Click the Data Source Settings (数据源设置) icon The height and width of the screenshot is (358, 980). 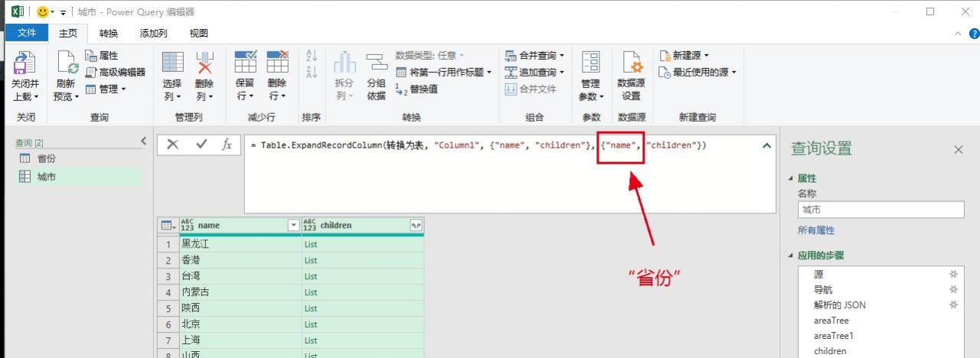pos(631,63)
